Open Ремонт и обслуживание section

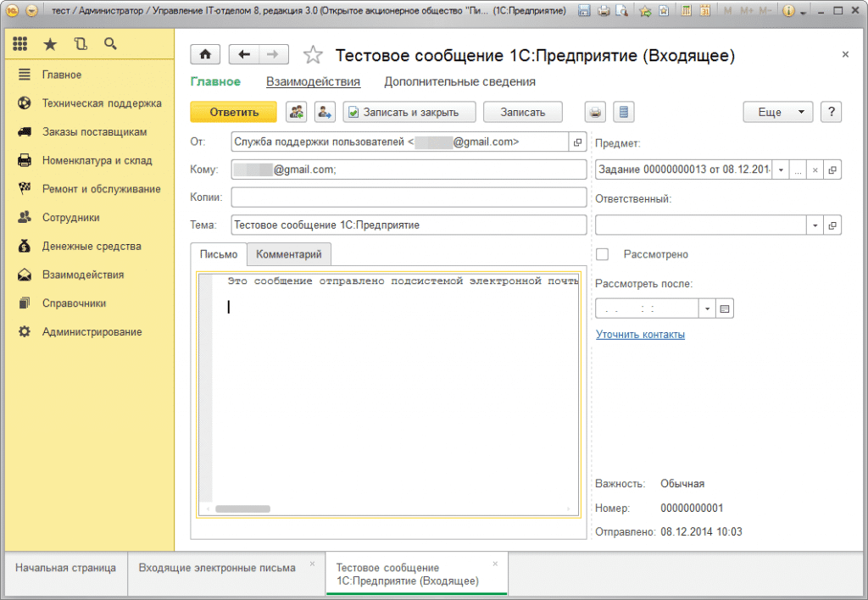[x=90, y=189]
